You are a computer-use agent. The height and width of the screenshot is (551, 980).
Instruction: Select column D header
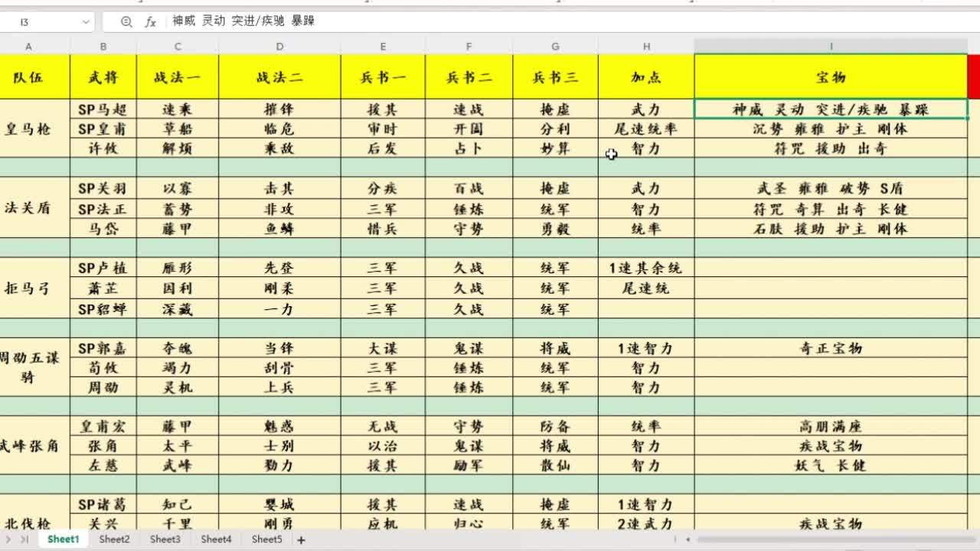279,47
